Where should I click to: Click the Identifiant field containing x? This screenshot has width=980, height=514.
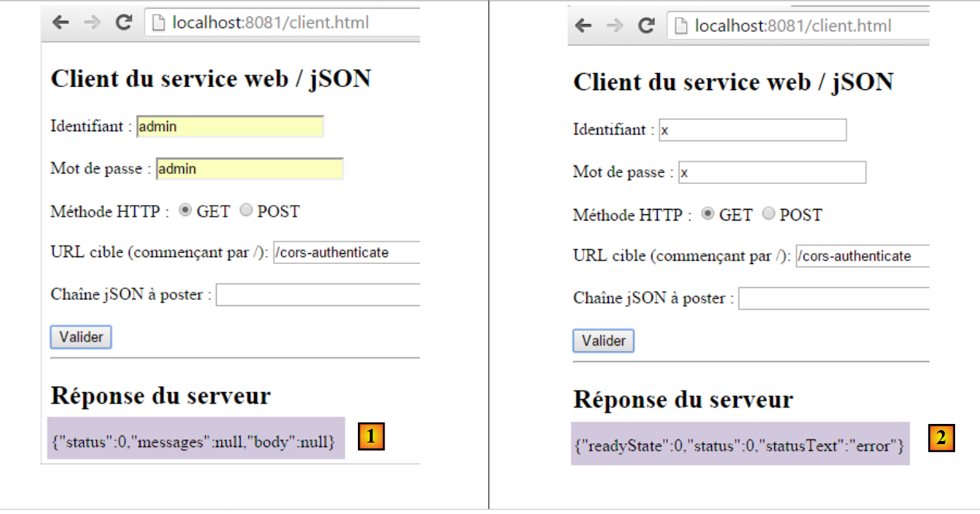(752, 130)
